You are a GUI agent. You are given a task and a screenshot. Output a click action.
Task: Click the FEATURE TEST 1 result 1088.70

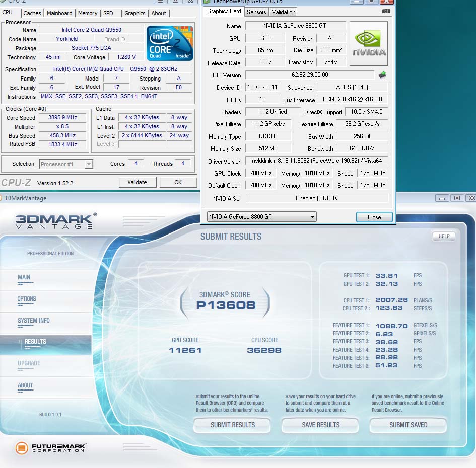(x=391, y=326)
